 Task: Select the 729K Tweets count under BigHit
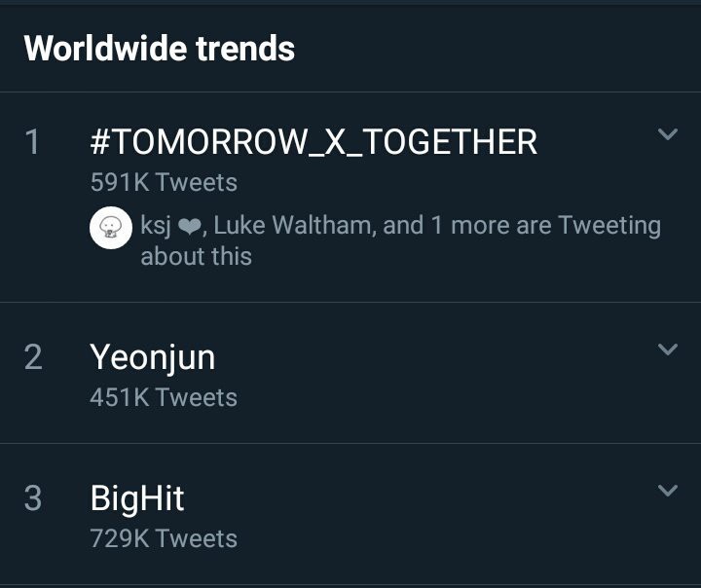(164, 538)
